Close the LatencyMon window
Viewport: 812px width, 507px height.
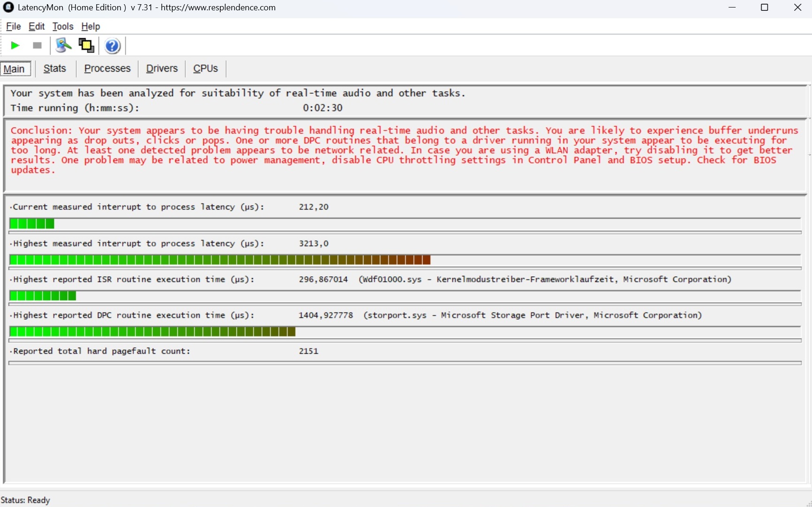point(797,8)
